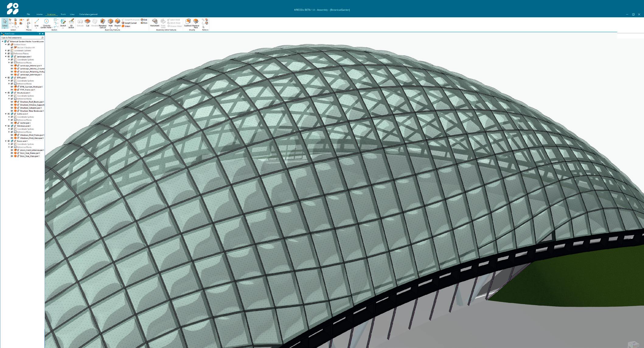Collapse the Doors.asm:1 tree node
Image resolution: width=644 pixels, height=348 pixels.
coord(6,141)
